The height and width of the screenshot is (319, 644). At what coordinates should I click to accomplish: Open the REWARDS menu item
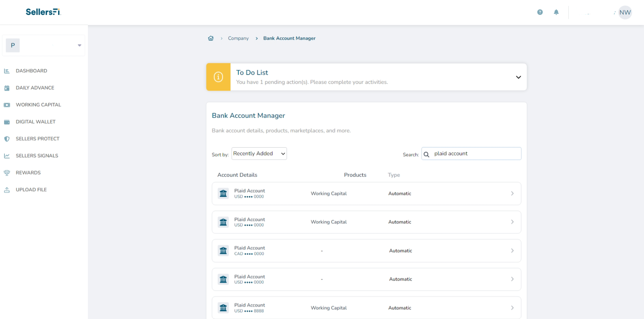28,173
